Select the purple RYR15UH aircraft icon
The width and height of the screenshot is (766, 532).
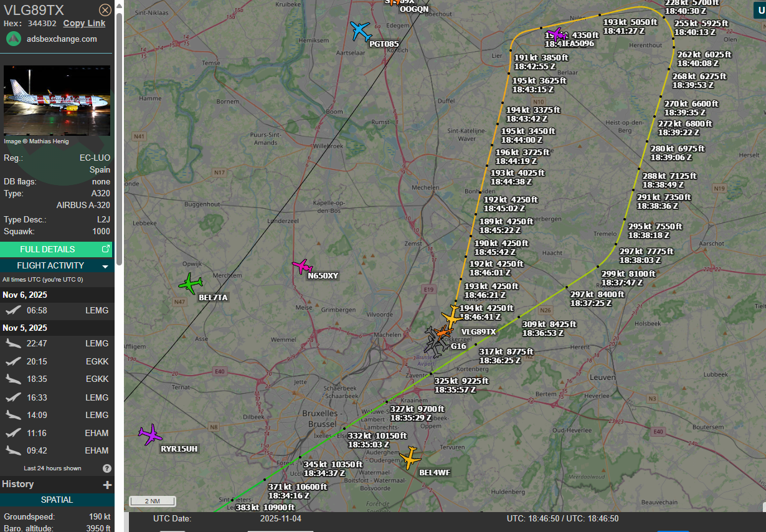click(150, 434)
